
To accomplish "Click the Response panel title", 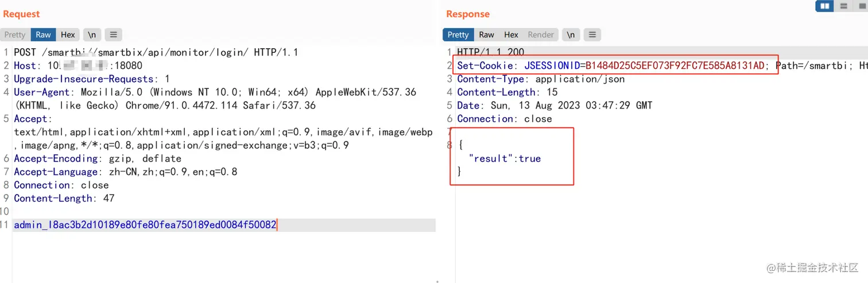I will 468,14.
